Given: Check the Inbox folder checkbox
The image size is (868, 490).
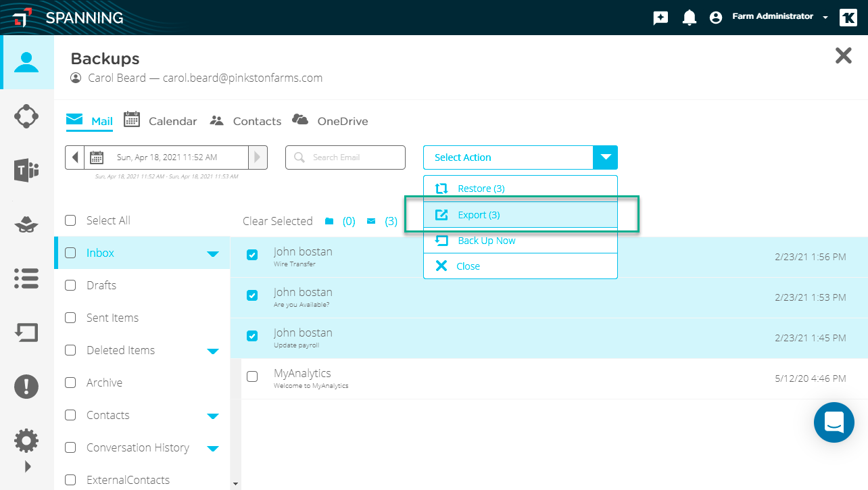Looking at the screenshot, I should click(70, 253).
